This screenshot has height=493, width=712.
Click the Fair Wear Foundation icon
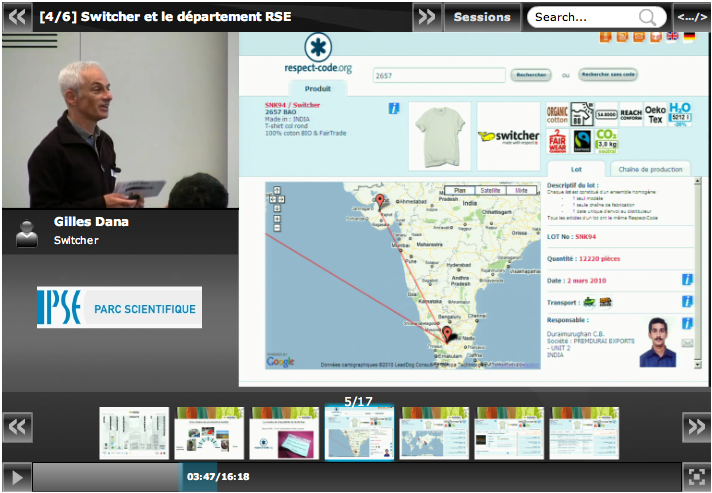click(x=557, y=141)
